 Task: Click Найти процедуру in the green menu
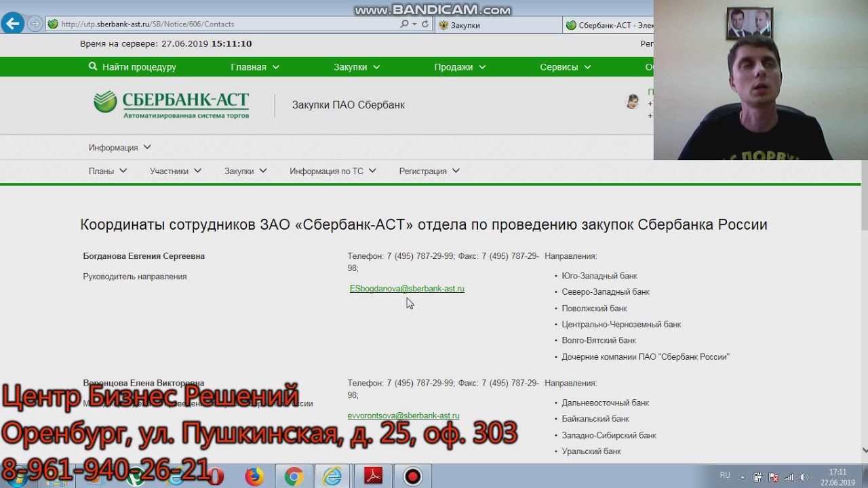click(139, 67)
